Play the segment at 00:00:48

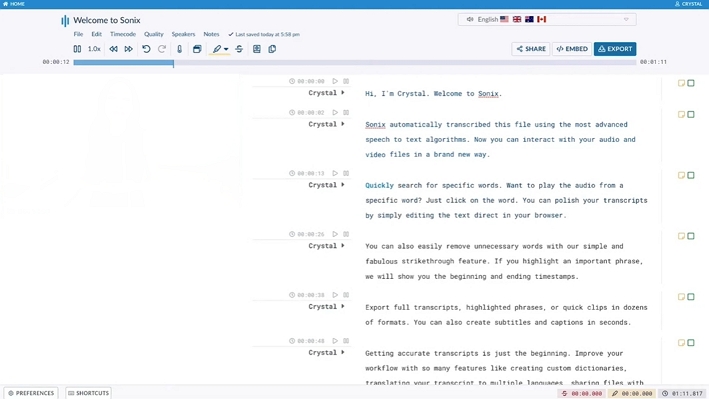point(335,341)
